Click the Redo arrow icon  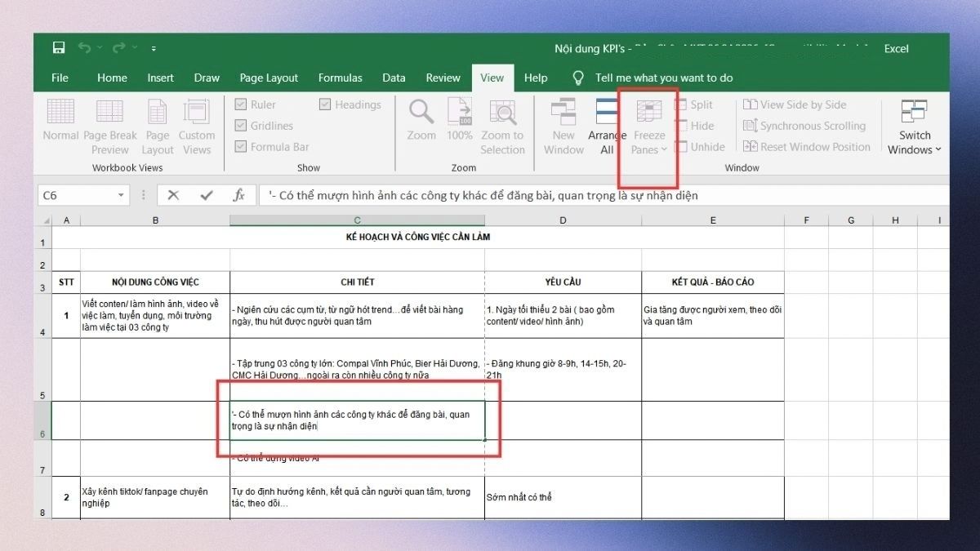pos(119,48)
